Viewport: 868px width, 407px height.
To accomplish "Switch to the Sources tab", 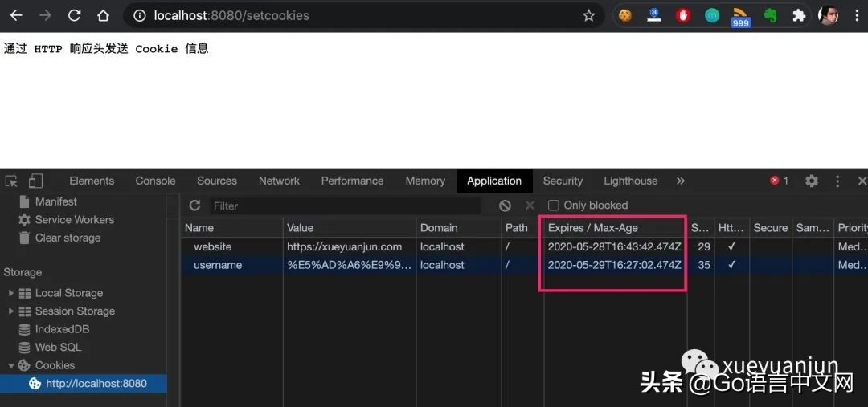I will click(x=216, y=181).
